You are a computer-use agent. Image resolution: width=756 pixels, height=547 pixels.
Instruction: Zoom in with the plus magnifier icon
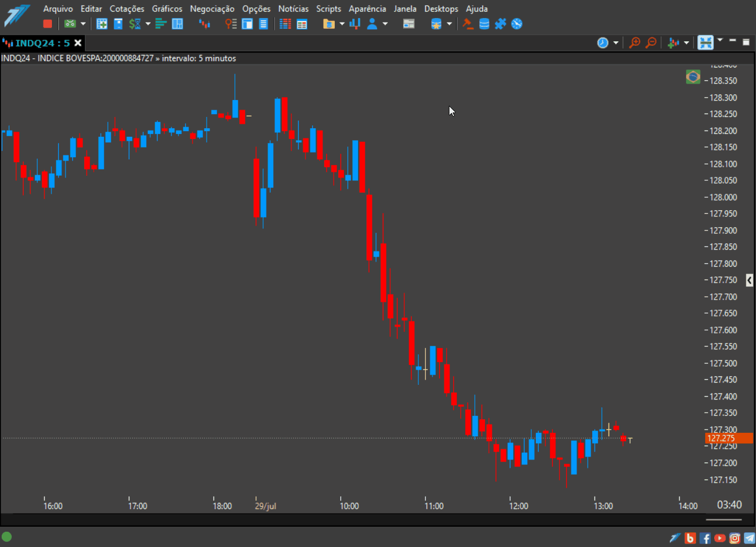pyautogui.click(x=635, y=43)
